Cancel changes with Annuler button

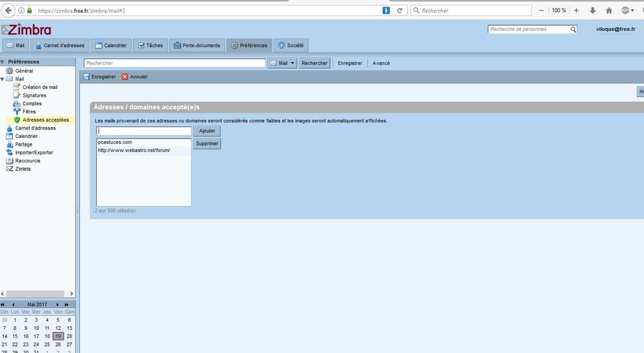135,77
